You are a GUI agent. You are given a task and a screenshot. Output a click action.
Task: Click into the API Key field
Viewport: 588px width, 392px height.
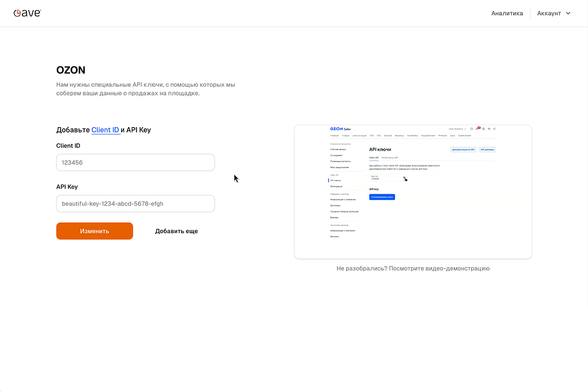coord(135,204)
